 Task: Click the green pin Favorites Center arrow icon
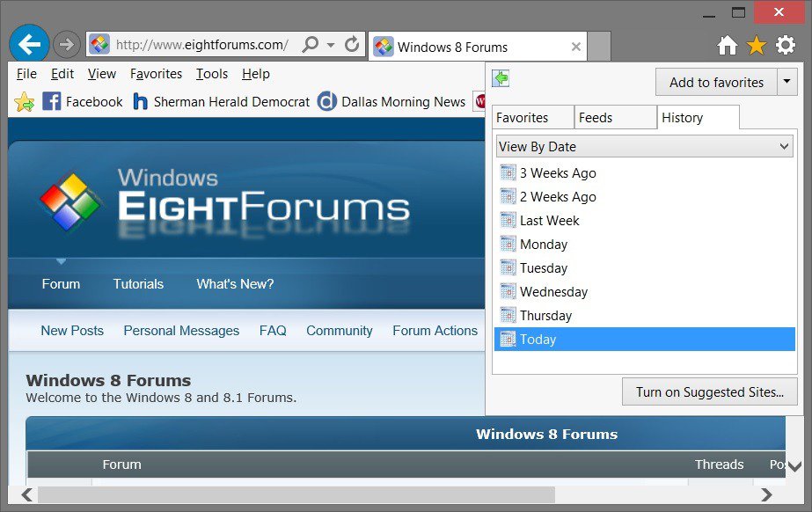pos(501,78)
